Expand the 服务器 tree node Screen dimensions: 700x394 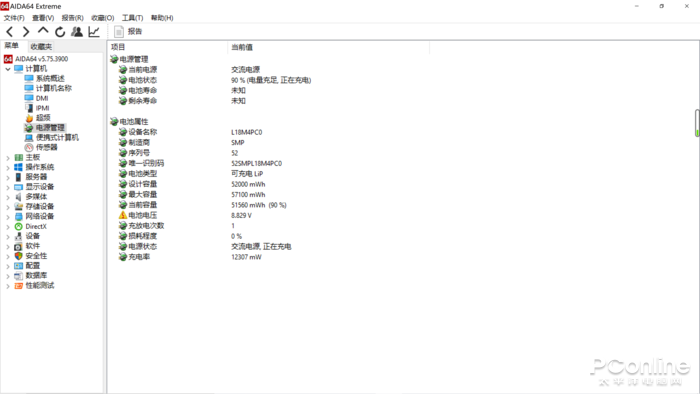8,177
